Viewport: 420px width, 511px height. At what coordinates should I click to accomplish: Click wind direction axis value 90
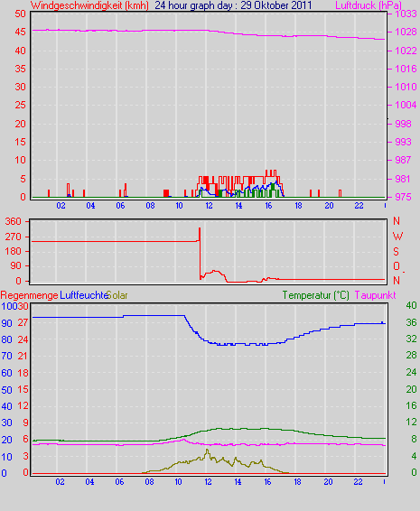pos(16,266)
